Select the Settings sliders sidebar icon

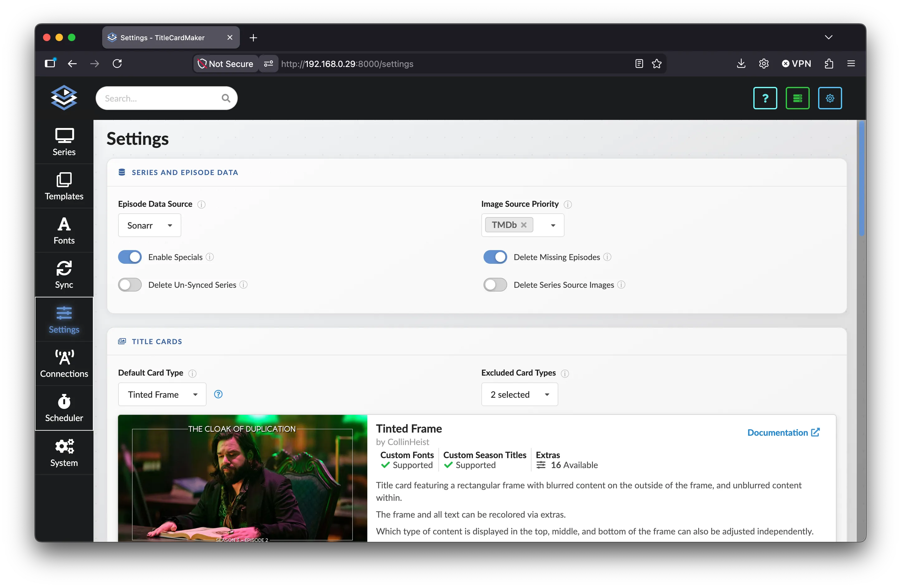(64, 313)
